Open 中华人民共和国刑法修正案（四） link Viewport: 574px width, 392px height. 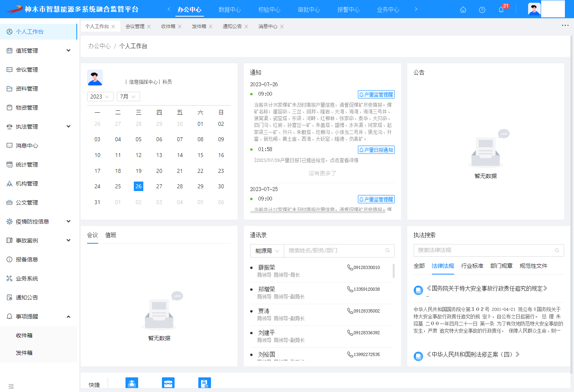tap(473, 354)
